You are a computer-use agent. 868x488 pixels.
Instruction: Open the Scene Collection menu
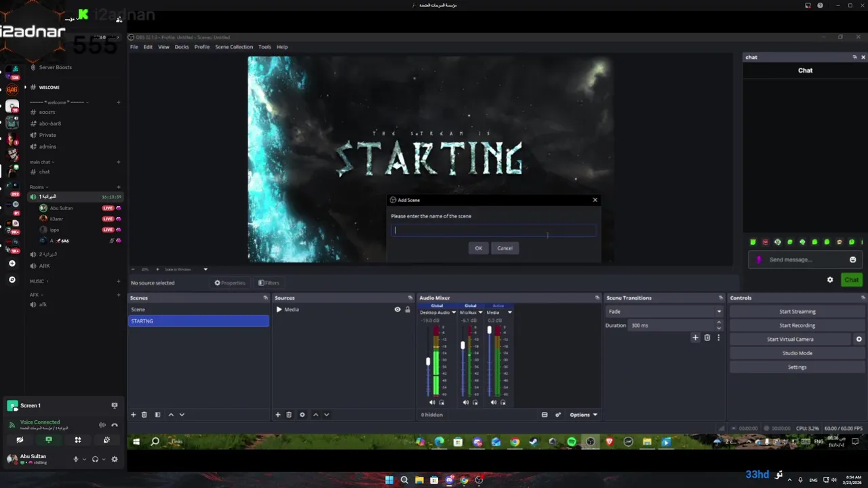point(234,47)
